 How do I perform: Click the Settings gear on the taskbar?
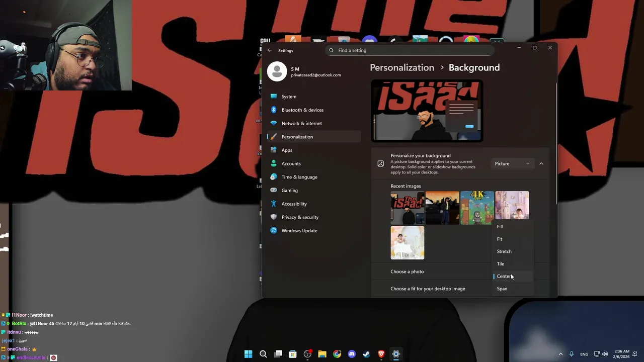(x=396, y=354)
